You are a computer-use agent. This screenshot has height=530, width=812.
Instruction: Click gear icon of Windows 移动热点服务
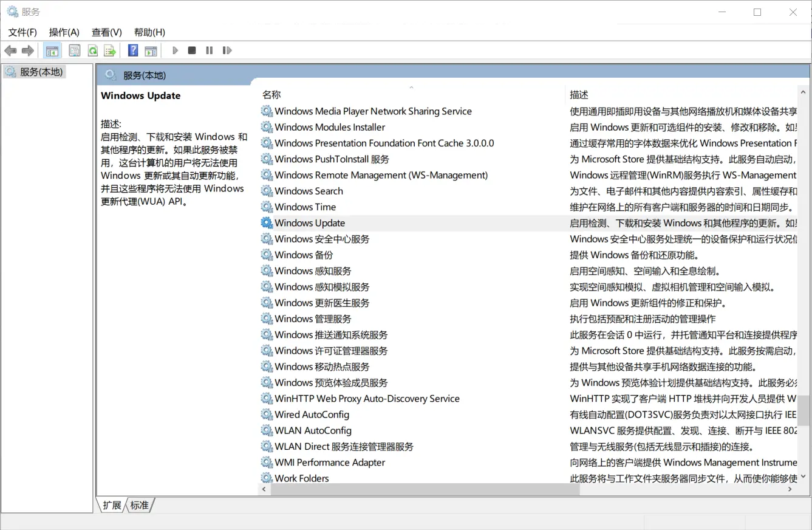(267, 367)
